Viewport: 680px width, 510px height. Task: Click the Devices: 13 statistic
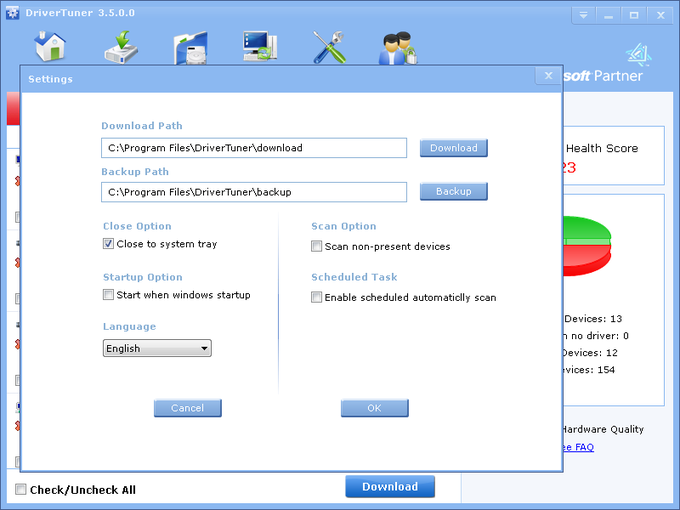coord(593,319)
